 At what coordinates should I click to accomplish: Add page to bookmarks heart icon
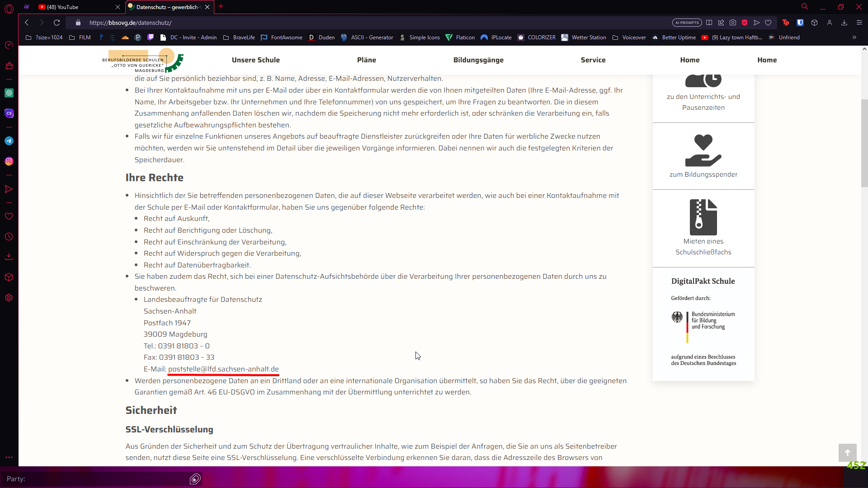pos(768,23)
